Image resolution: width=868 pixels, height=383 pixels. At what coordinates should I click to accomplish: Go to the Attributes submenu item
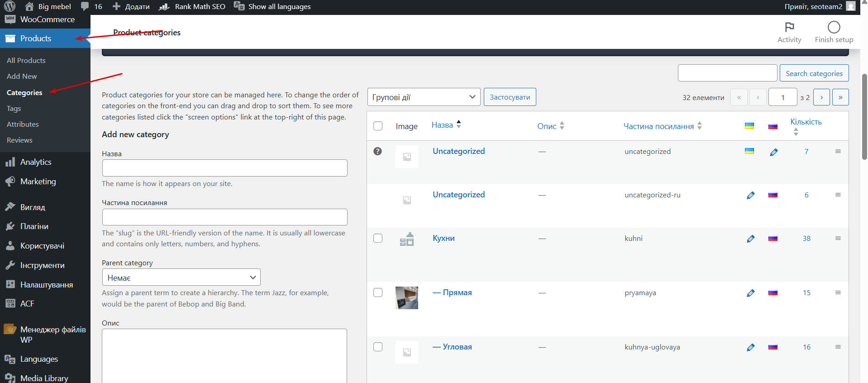coord(23,124)
